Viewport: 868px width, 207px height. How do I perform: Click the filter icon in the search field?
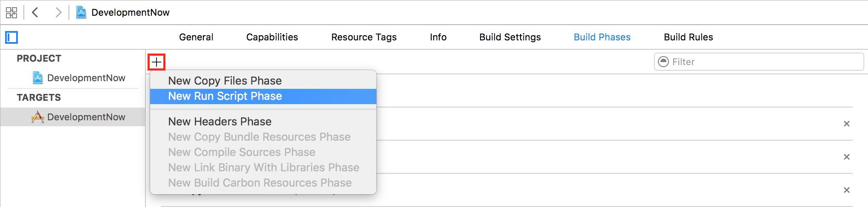click(x=663, y=62)
